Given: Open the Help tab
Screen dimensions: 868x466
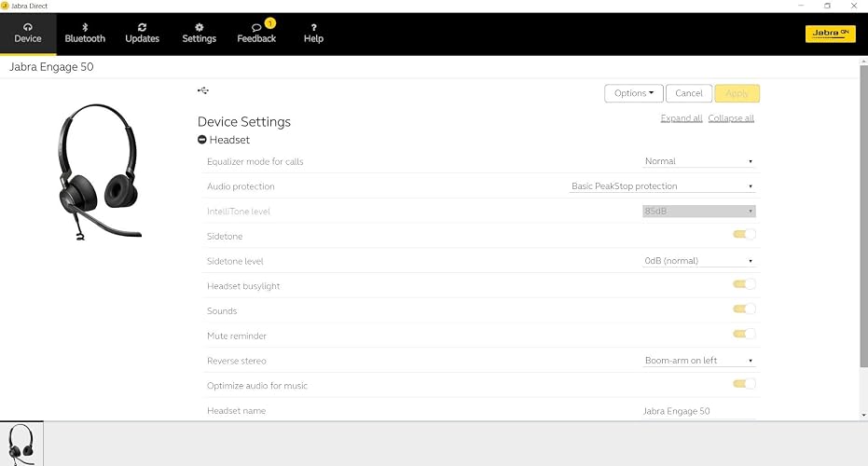Looking at the screenshot, I should [x=313, y=34].
